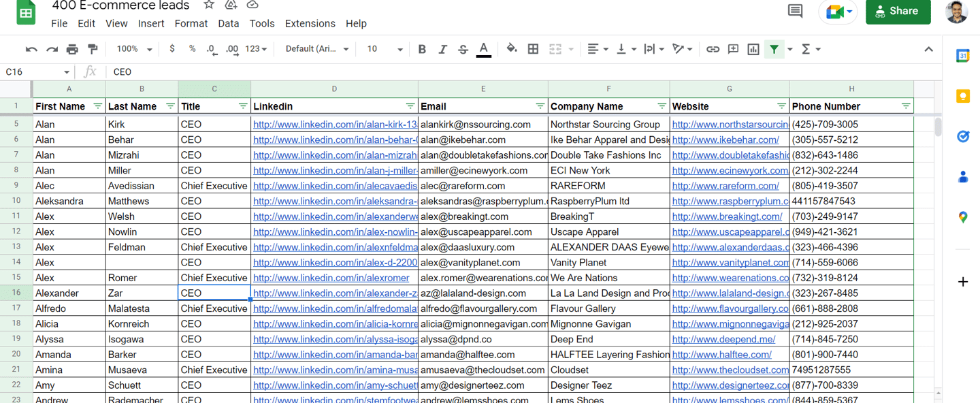980x403 pixels.
Task: Open the font family dropdown
Action: (316, 49)
